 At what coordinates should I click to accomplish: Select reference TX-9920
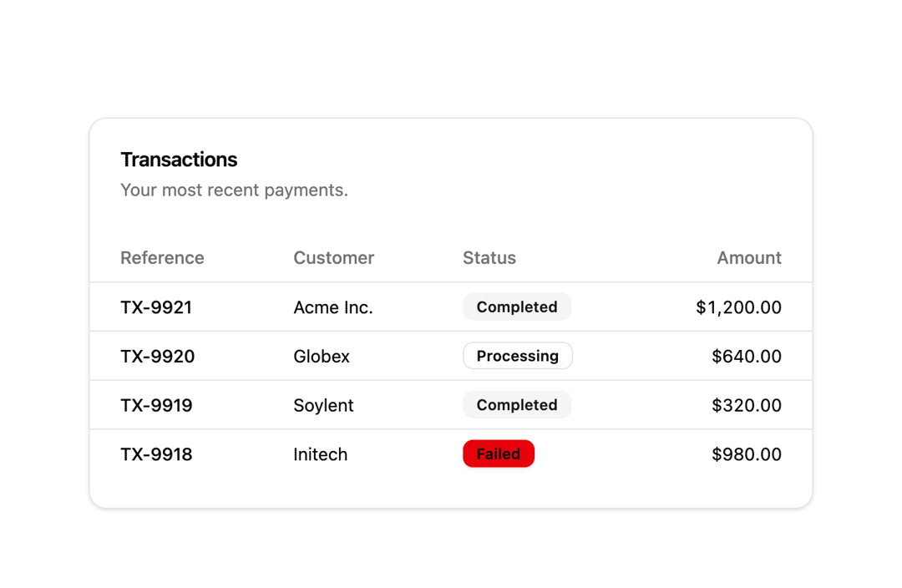click(x=158, y=356)
